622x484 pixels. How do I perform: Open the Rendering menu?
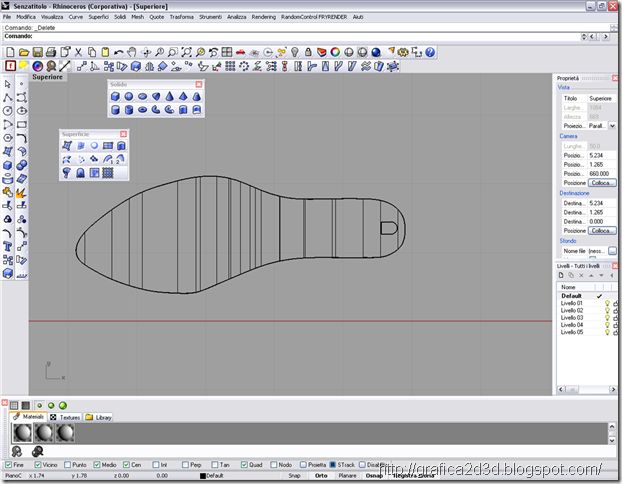264,17
